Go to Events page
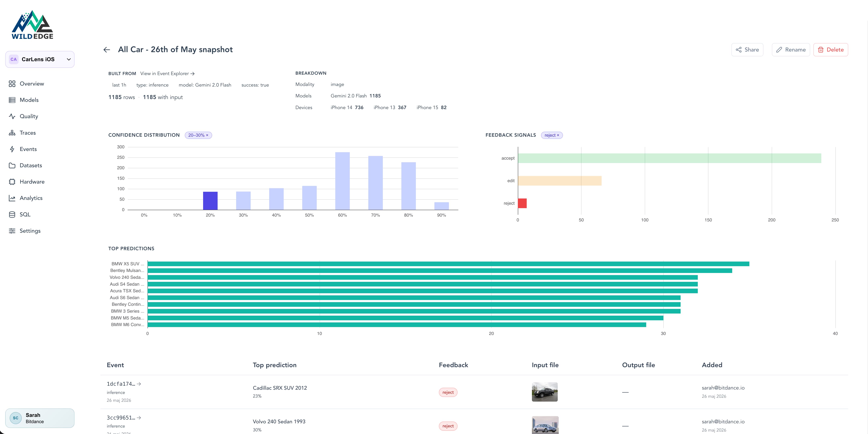The width and height of the screenshot is (868, 434). point(28,149)
